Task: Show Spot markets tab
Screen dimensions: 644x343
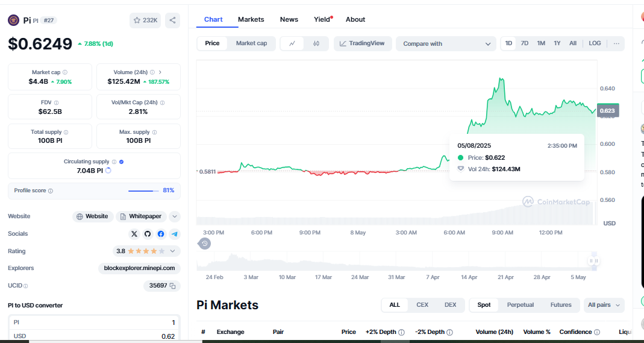Action: (x=484, y=305)
